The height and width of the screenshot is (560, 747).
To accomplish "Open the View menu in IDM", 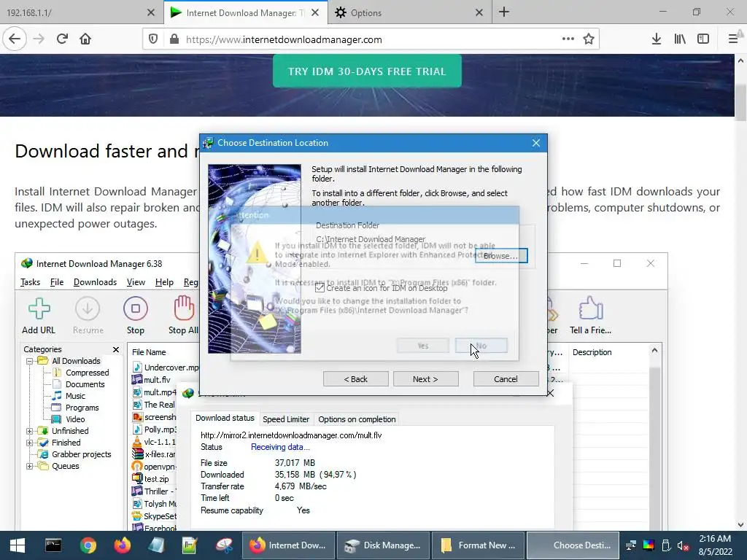I will pyautogui.click(x=136, y=282).
